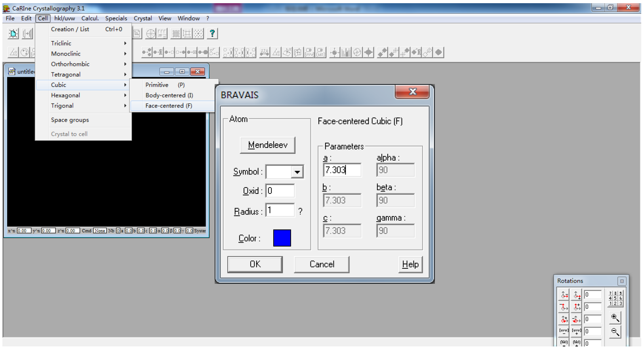Click the [uvw] plus rotation button

[x=577, y=331]
